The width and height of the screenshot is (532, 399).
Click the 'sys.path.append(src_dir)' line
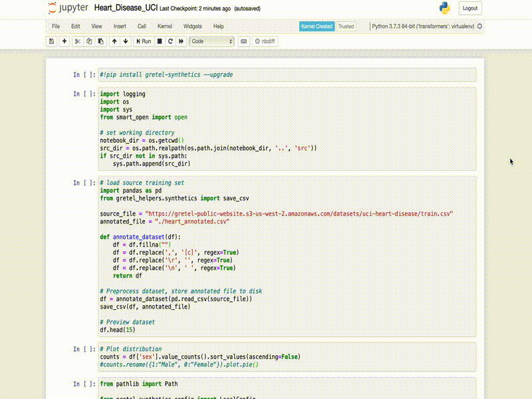[152, 164]
